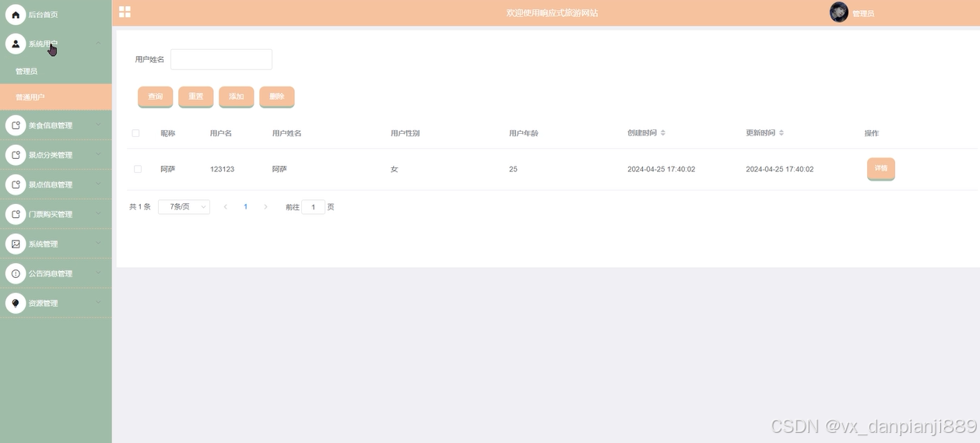This screenshot has width=980, height=443.
Task: Check the select-all checkbox in table header
Action: coord(135,133)
